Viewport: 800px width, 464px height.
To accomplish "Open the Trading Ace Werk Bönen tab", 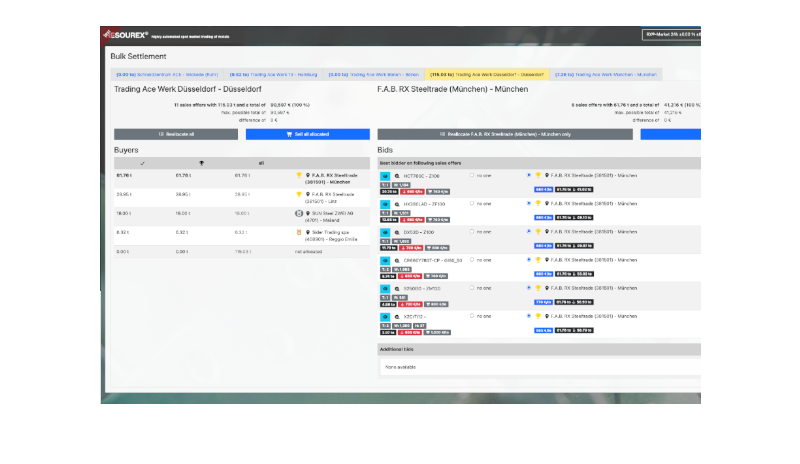I will click(373, 75).
